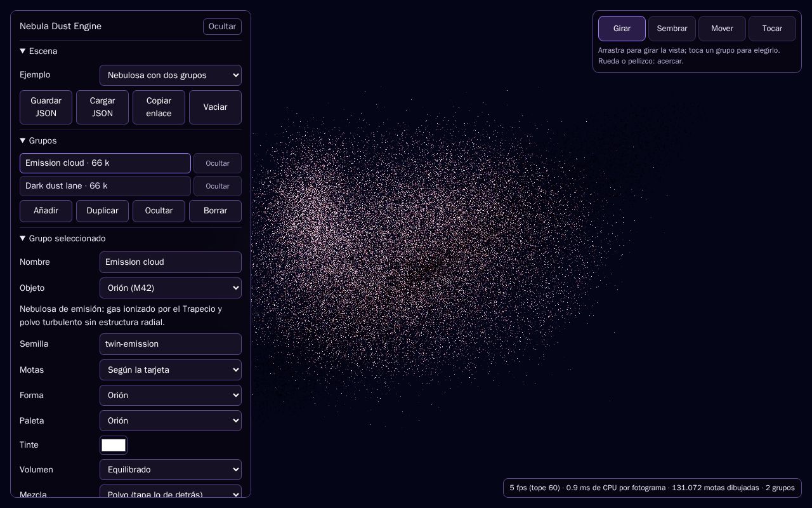The width and height of the screenshot is (812, 508).
Task: Click Cargar JSON button
Action: click(102, 107)
